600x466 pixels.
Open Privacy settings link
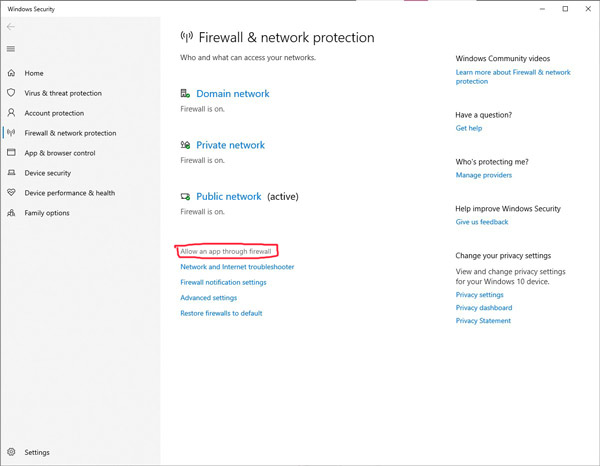point(479,295)
